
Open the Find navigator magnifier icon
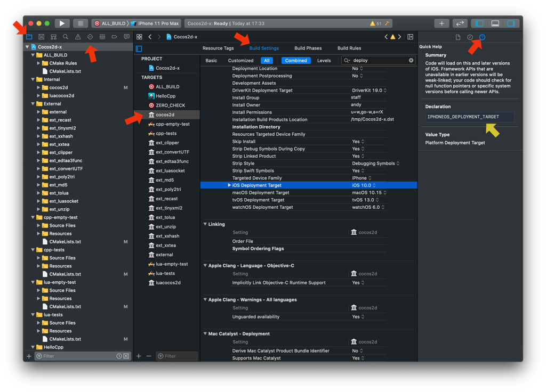(66, 37)
